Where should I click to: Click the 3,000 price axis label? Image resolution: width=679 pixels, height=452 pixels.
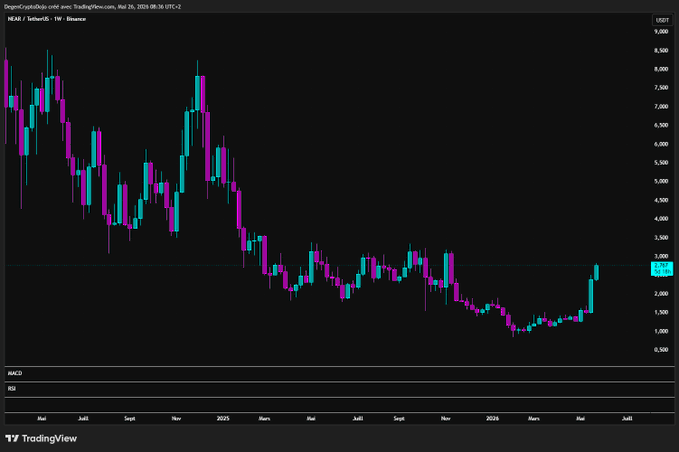(661, 256)
